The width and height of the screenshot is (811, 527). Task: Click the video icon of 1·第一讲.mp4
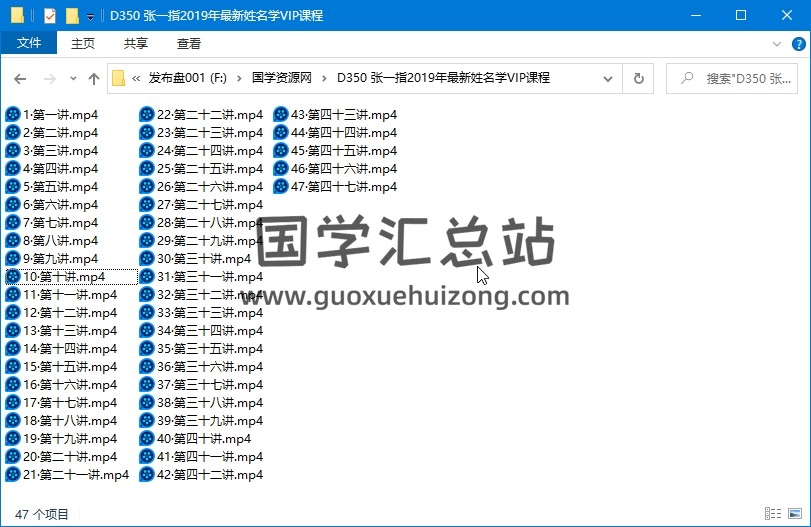coord(12,114)
